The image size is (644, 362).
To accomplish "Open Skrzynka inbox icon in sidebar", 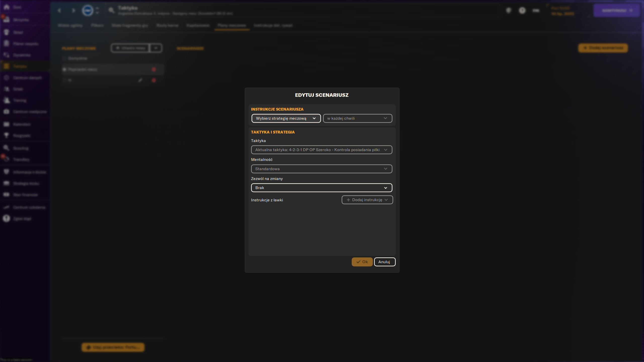I will (x=7, y=20).
